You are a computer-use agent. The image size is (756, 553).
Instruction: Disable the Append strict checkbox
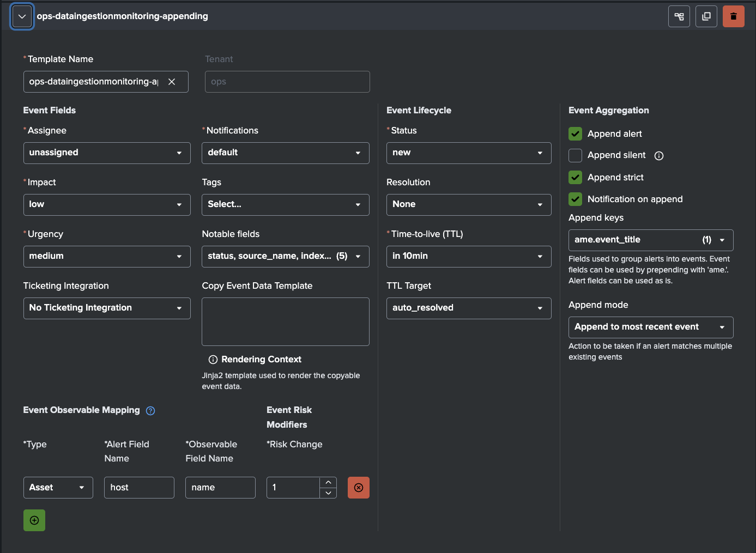575,178
